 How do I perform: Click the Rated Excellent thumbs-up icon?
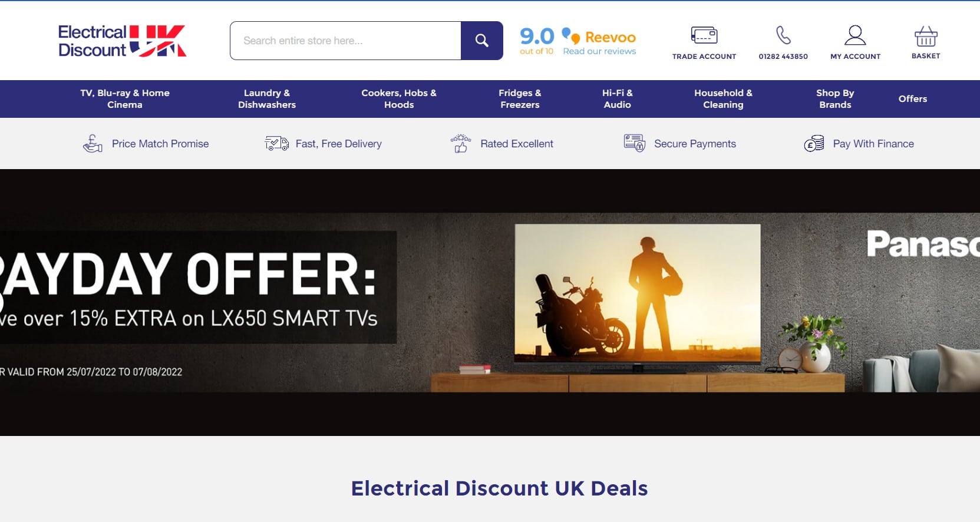point(461,143)
